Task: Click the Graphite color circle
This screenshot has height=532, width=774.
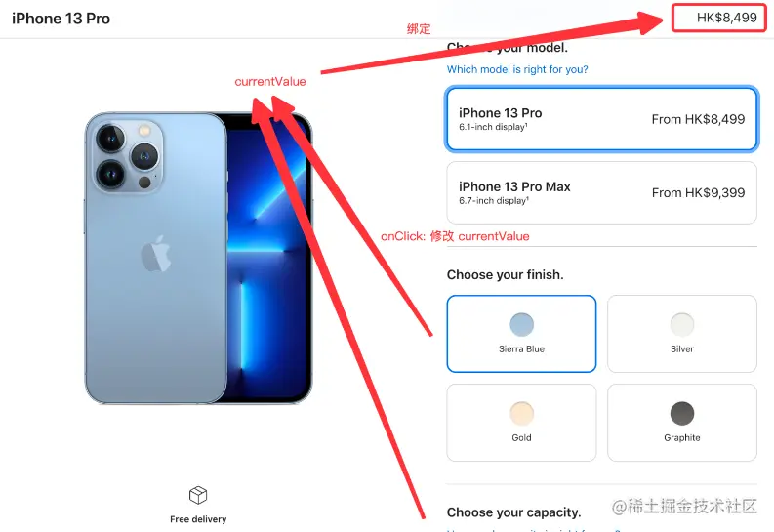Action: [x=681, y=414]
